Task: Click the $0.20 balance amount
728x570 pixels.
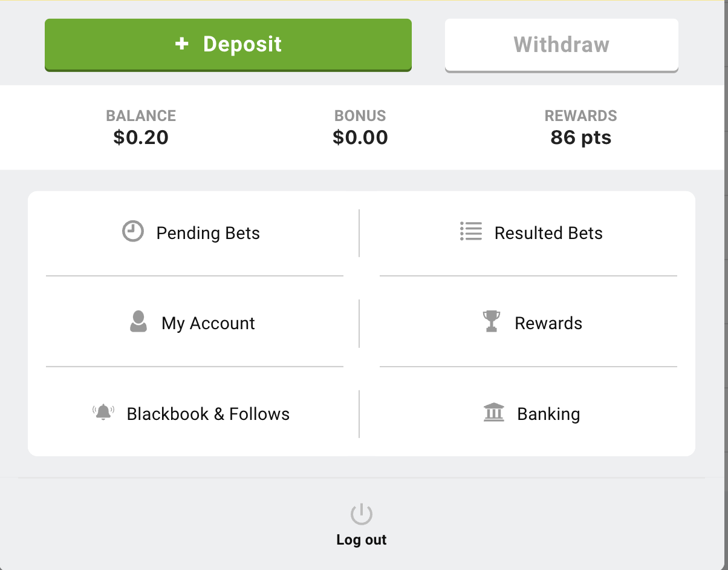Action: (141, 137)
